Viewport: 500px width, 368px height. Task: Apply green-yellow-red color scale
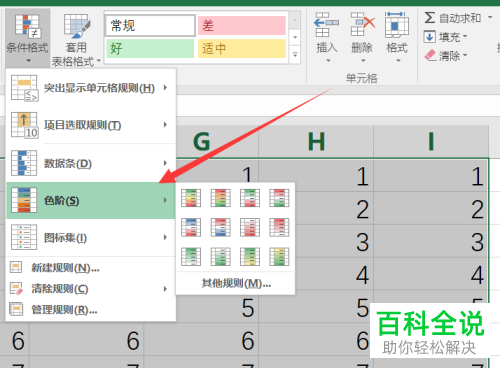(191, 198)
